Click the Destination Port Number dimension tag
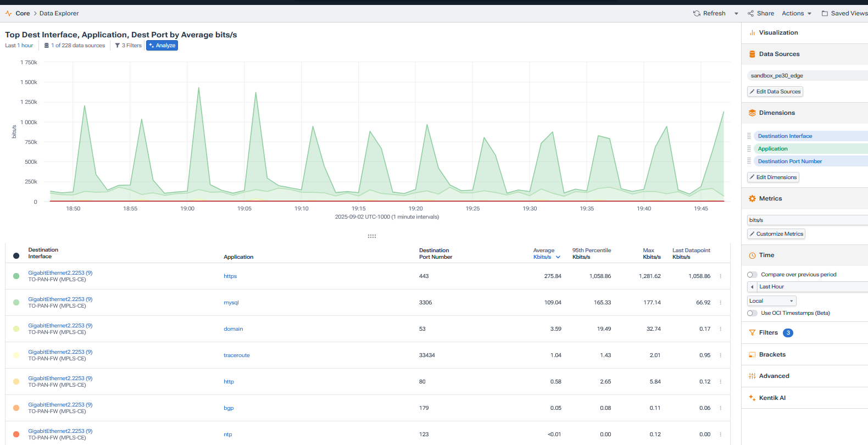This screenshot has height=445, width=868. (x=811, y=161)
